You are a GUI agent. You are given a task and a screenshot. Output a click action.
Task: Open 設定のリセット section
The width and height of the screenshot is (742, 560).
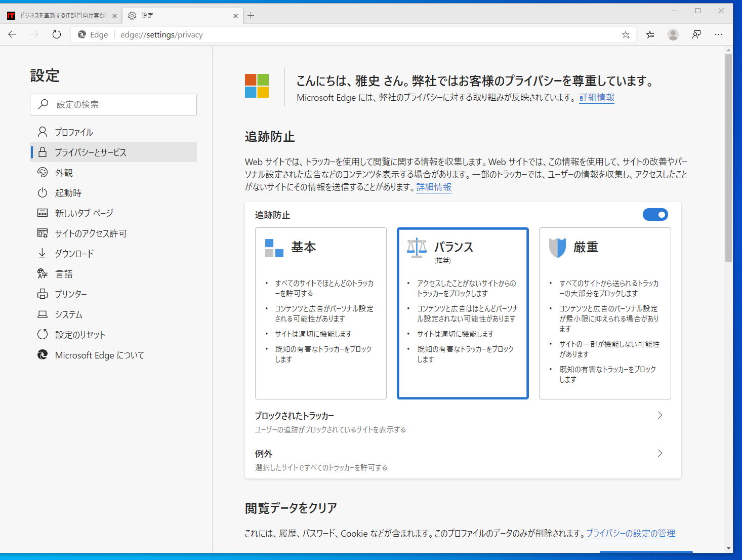click(x=113, y=335)
